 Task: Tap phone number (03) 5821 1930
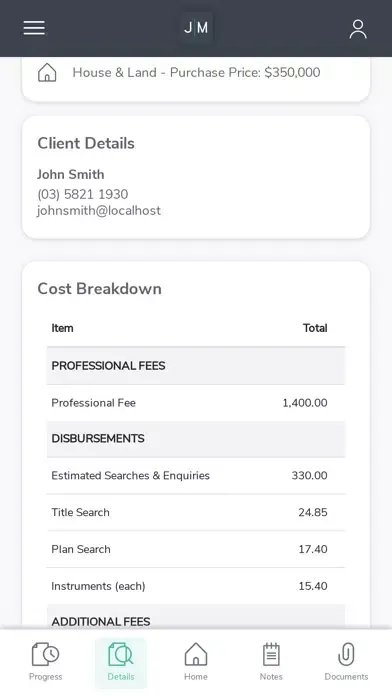click(x=83, y=194)
